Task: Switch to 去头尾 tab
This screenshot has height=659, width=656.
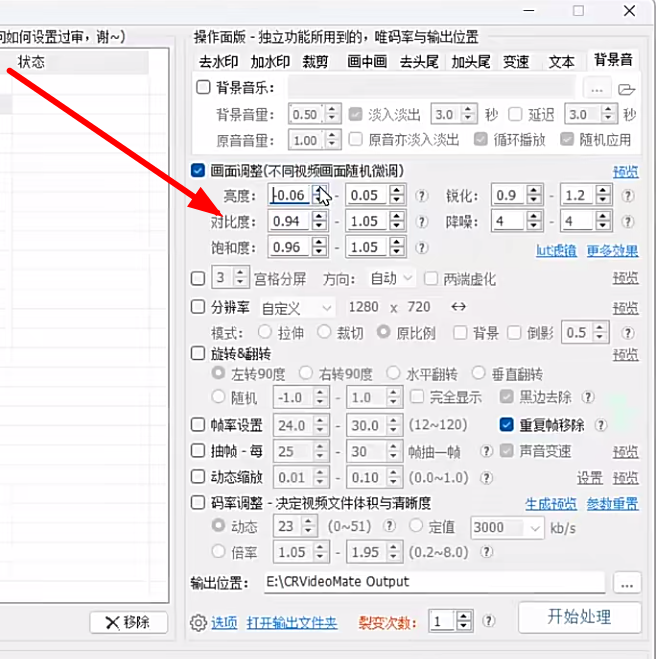Action: [x=419, y=62]
